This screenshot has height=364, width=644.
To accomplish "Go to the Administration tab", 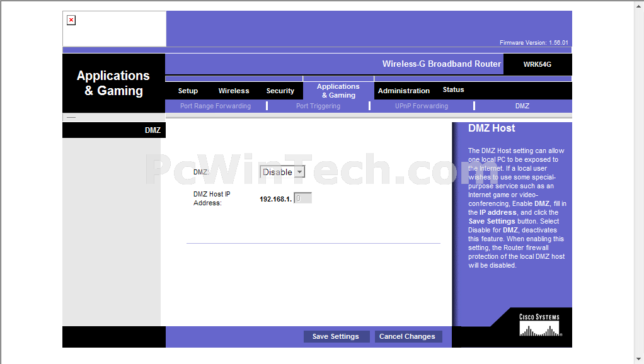I will 404,91.
